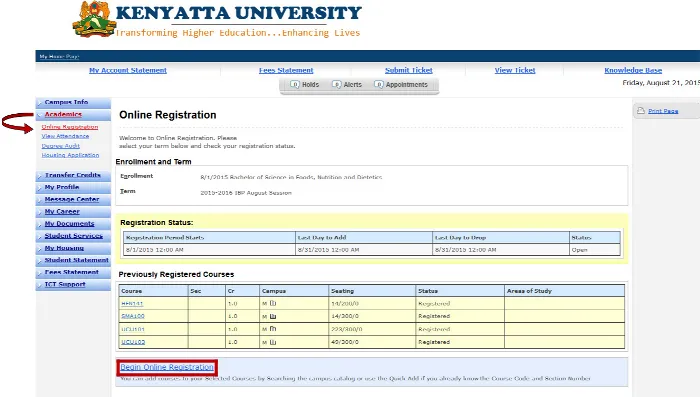Open the Student Services menu section
The image size is (700, 397).
(x=74, y=236)
